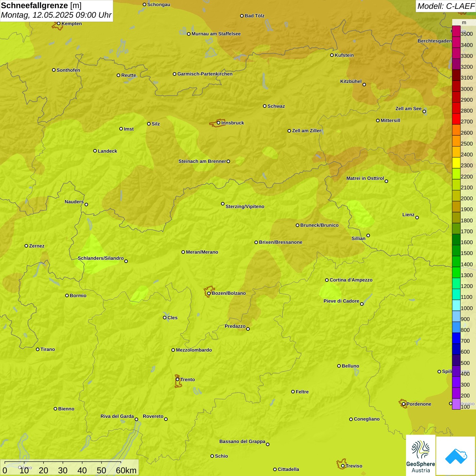Click the Lienz location dot

[x=417, y=218]
